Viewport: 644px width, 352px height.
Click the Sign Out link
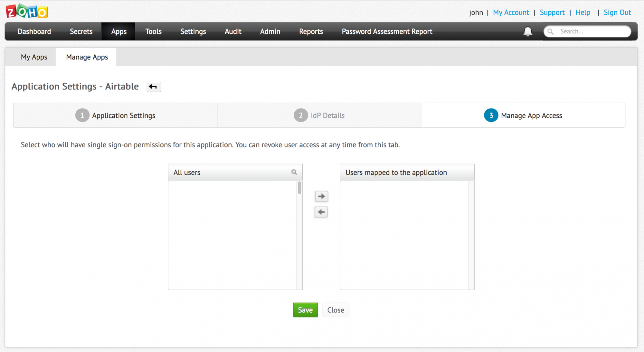click(617, 13)
